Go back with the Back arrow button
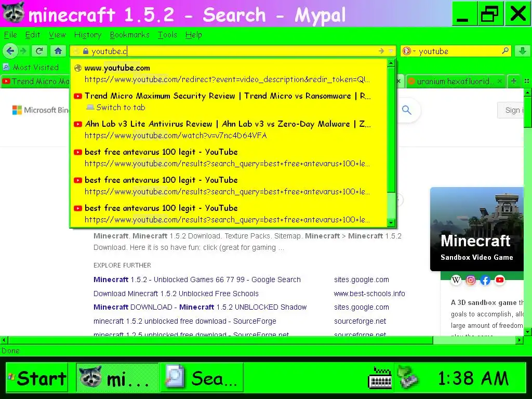Viewport: 532px width, 399px height. (x=10, y=51)
